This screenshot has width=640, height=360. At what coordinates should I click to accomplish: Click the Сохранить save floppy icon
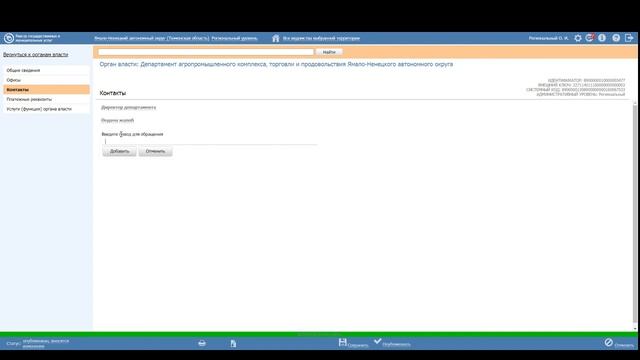pos(342,342)
